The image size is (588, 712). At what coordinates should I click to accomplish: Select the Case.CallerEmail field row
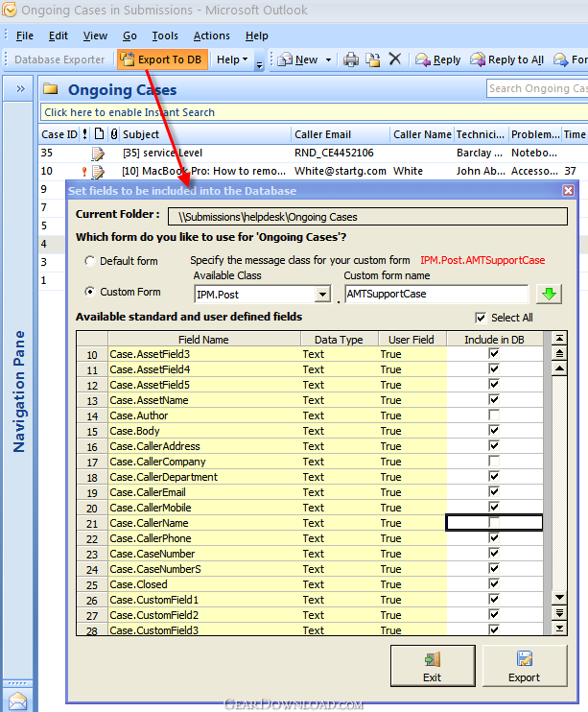click(x=309, y=492)
